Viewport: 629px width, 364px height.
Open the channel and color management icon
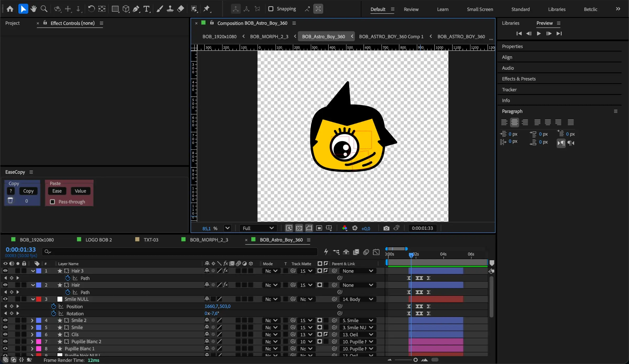coord(345,228)
